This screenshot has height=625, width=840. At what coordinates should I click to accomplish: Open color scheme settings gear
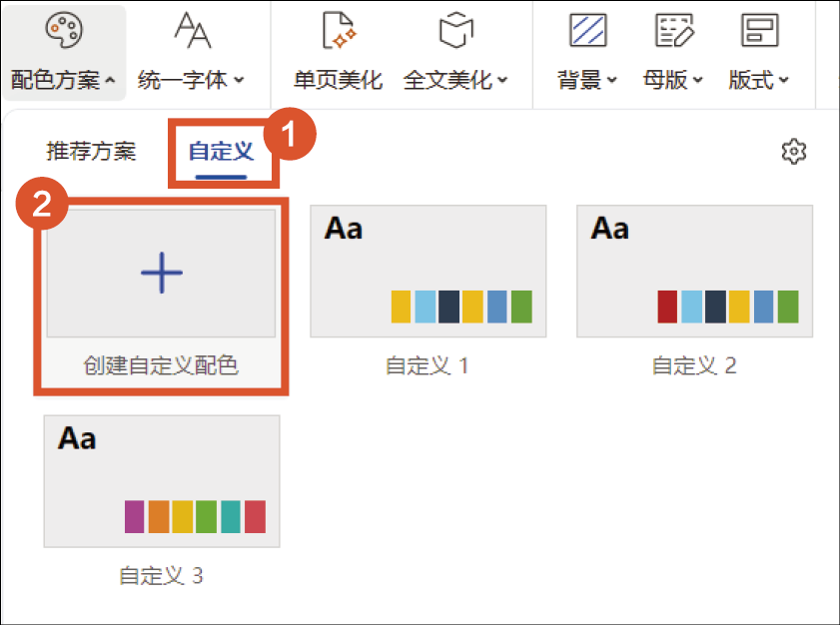click(x=793, y=152)
